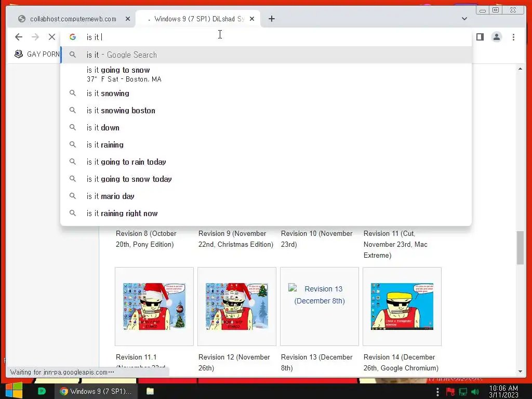This screenshot has height=399, width=532.
Task: Click search icon beside 'is it down'
Action: [73, 127]
